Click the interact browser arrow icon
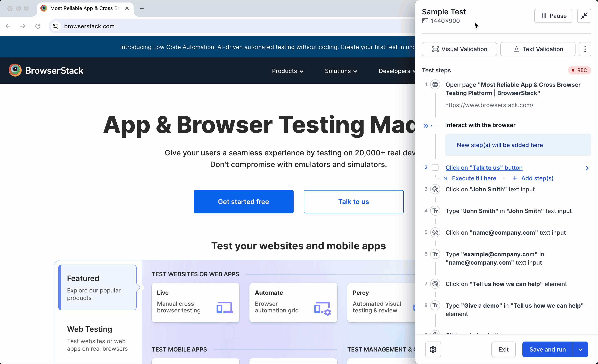 click(426, 125)
